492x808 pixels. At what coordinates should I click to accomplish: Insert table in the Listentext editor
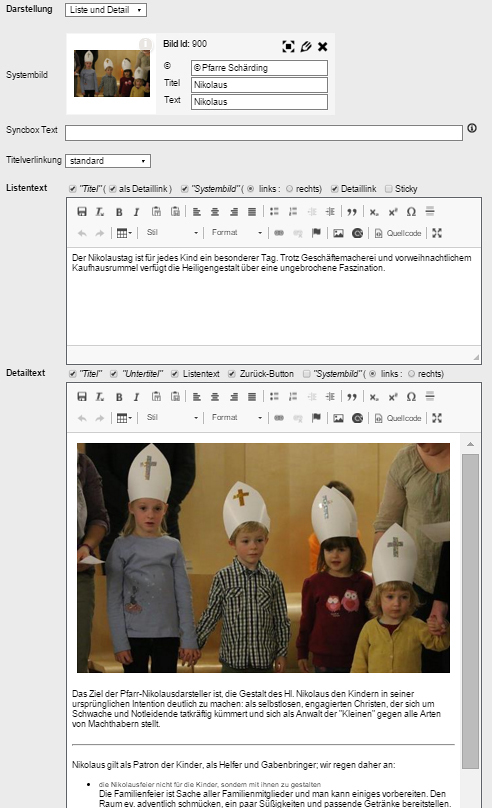[124, 233]
